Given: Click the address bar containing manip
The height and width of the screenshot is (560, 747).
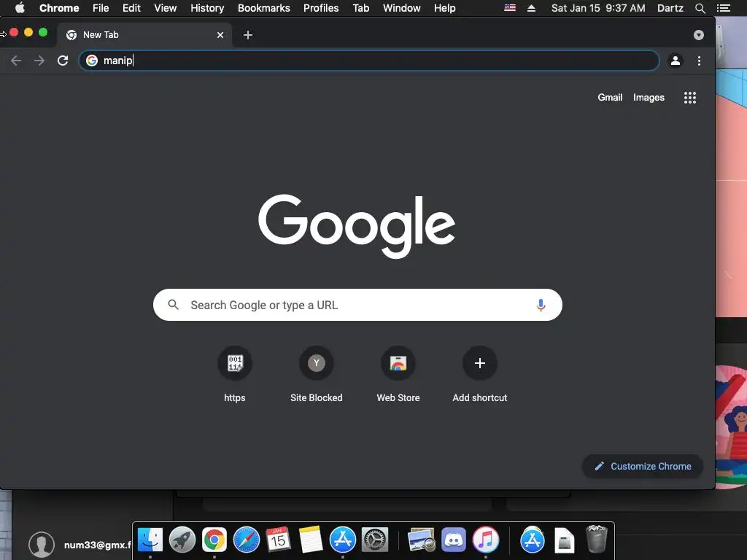Looking at the screenshot, I should pos(369,61).
